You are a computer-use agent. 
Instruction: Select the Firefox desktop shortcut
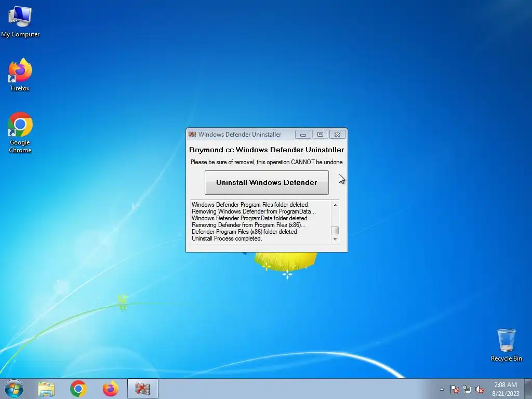pos(20,75)
